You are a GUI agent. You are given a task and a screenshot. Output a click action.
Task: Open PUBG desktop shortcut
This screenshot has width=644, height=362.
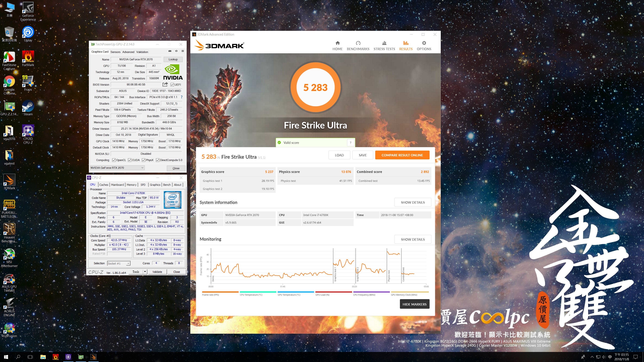pyautogui.click(x=9, y=209)
